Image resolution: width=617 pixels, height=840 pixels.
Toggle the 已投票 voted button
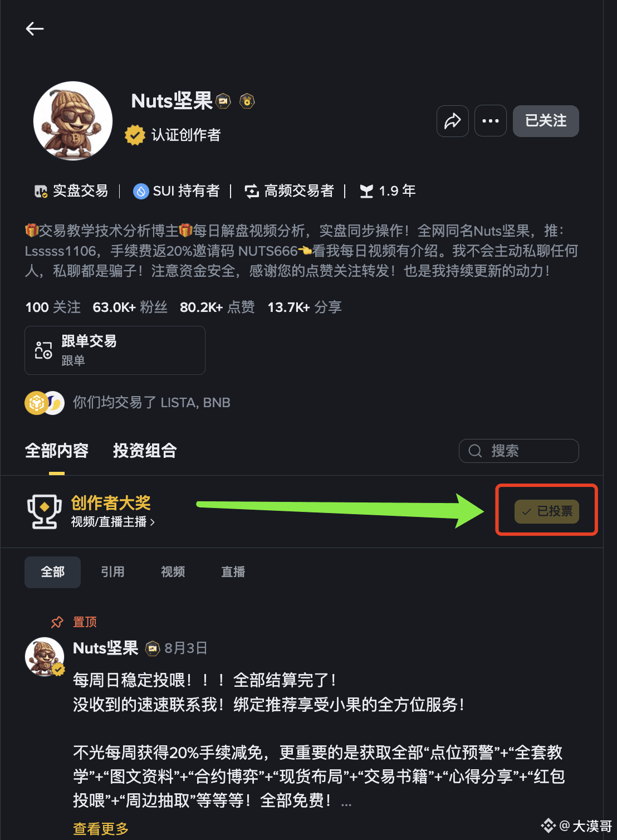547,511
